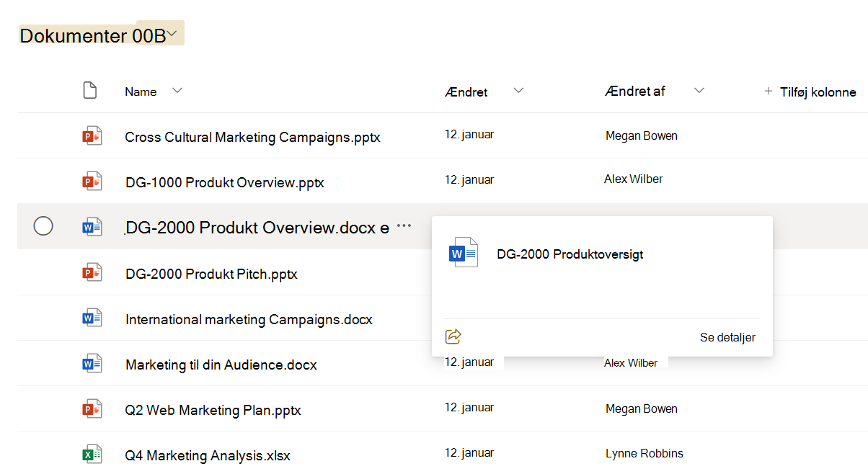Click Megan Bowen in Cross Cultural row

click(642, 135)
